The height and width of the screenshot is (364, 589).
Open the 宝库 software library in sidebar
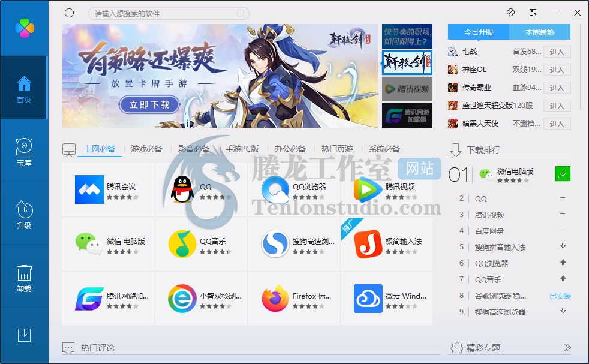pyautogui.click(x=24, y=151)
